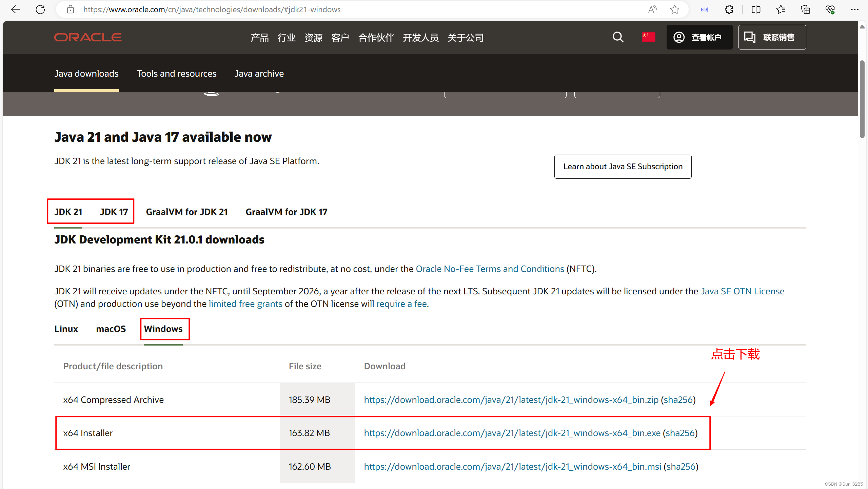Open the Java SE OTN License link
Screen dimensions: 868x489
tap(743, 291)
